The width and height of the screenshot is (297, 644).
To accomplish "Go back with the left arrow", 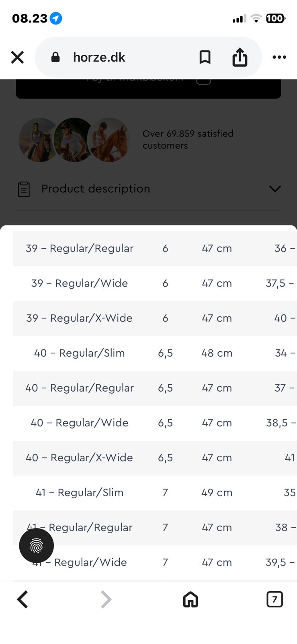I will click(x=23, y=599).
